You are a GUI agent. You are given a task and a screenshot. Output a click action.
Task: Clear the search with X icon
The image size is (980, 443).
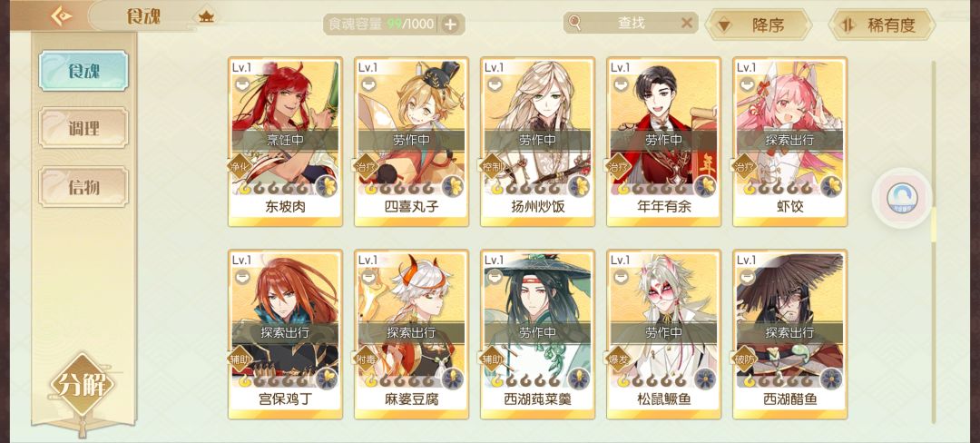click(x=686, y=23)
